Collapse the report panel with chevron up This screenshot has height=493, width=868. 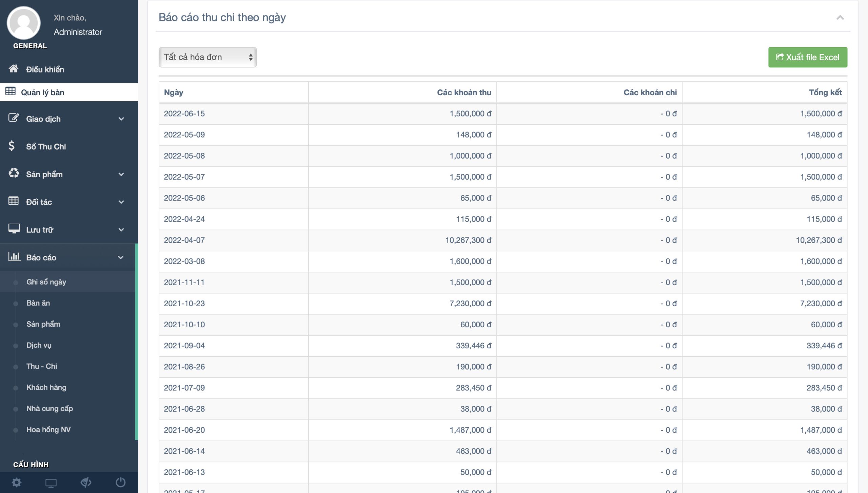pos(840,18)
